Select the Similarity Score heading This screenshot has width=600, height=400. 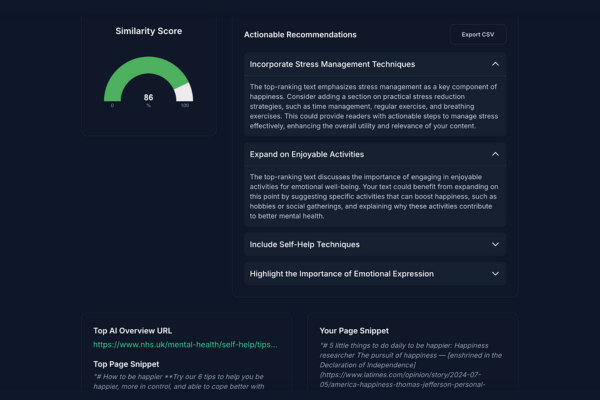148,31
